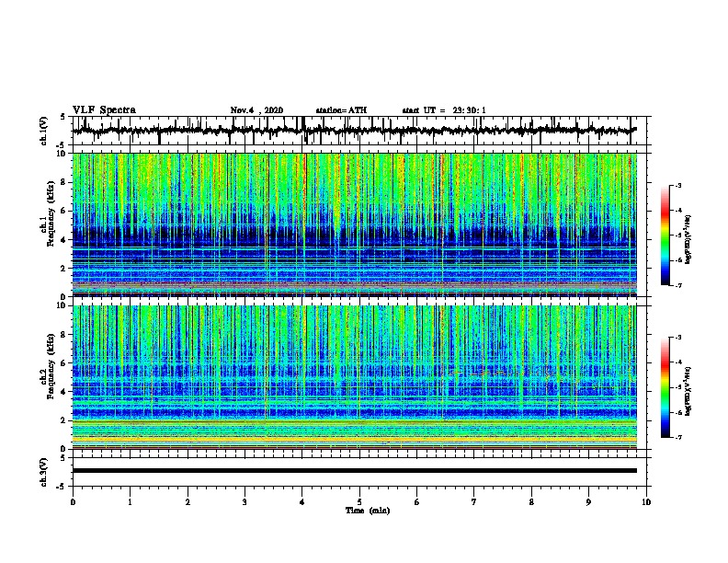Click the "2" tick on the time axis

188,502
